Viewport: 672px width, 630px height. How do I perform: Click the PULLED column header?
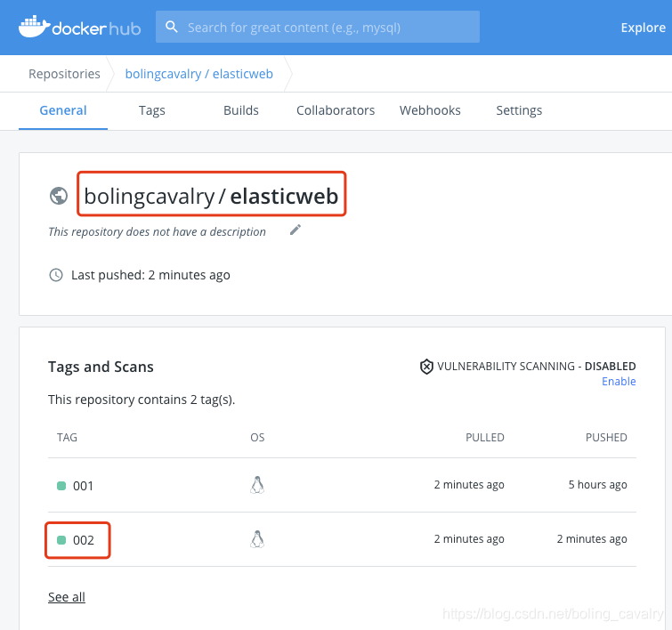click(x=485, y=437)
